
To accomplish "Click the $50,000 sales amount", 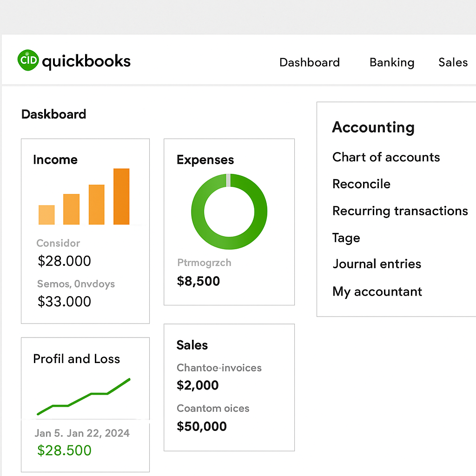I will (202, 427).
